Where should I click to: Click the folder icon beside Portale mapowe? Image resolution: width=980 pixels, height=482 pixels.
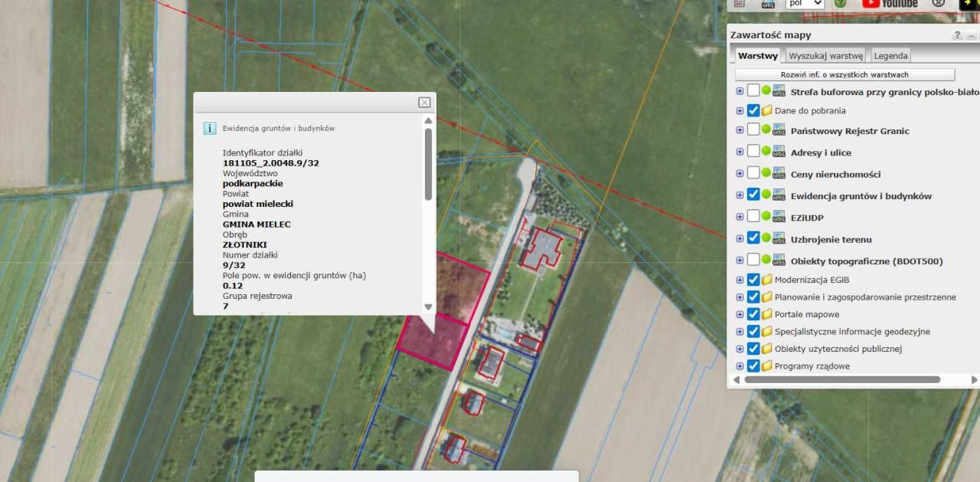766,314
